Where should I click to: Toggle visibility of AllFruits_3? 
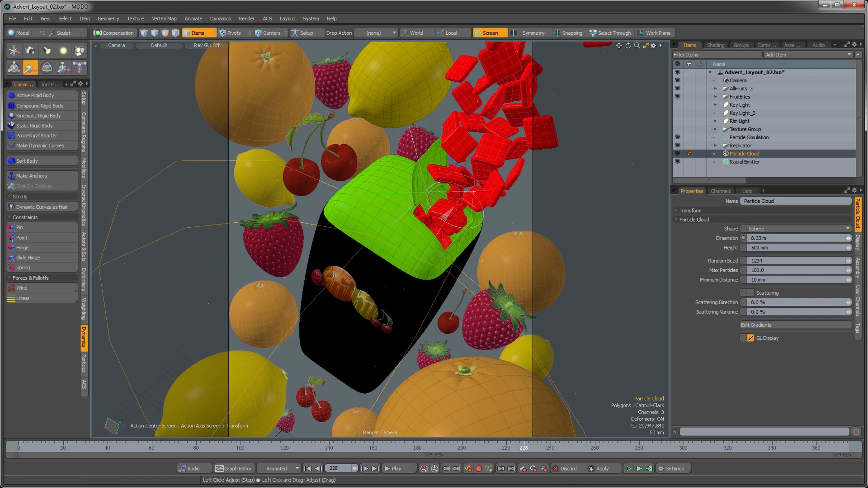click(x=677, y=88)
